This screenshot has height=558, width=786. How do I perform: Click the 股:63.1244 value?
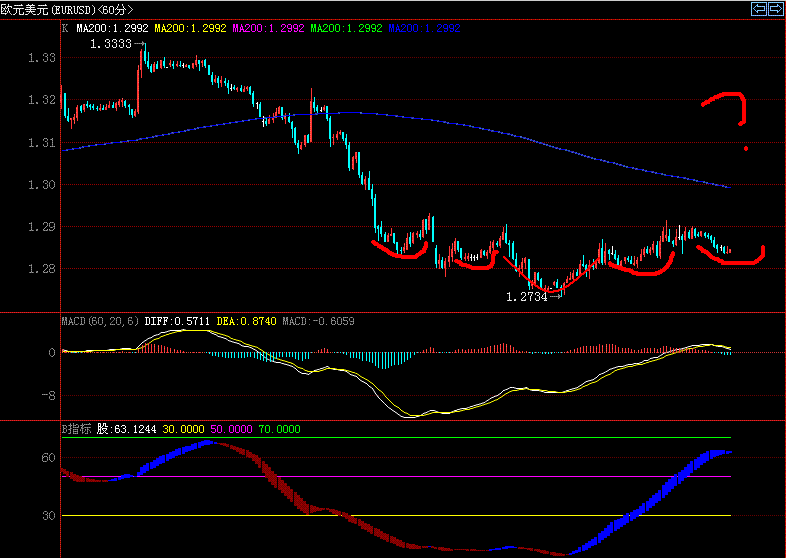(126, 429)
